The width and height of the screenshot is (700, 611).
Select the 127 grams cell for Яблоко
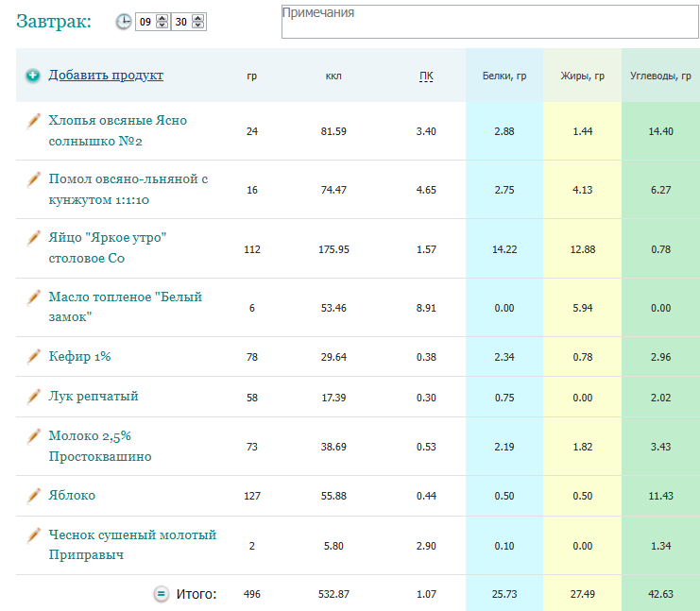tap(252, 496)
